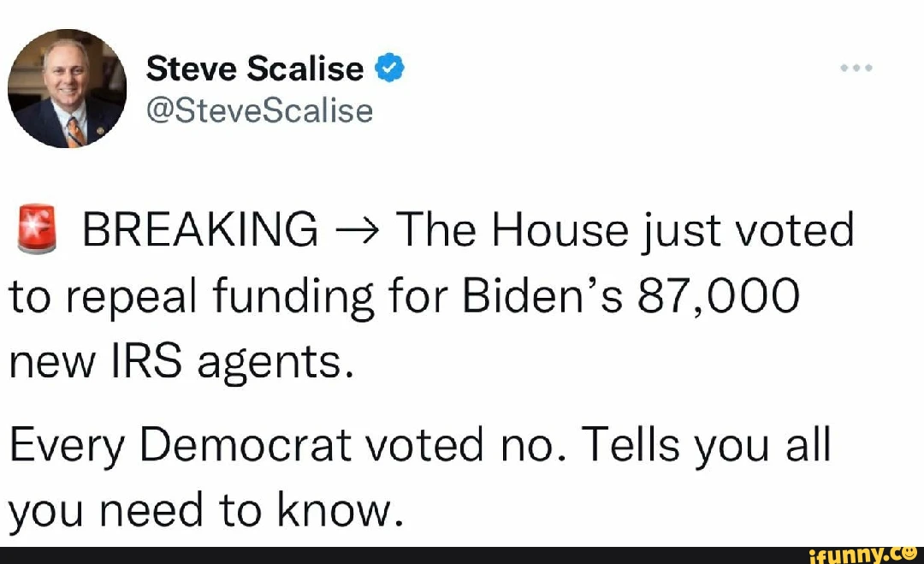Click the smiley face in iFunny logo
This screenshot has width=924, height=564.
coord(909,553)
